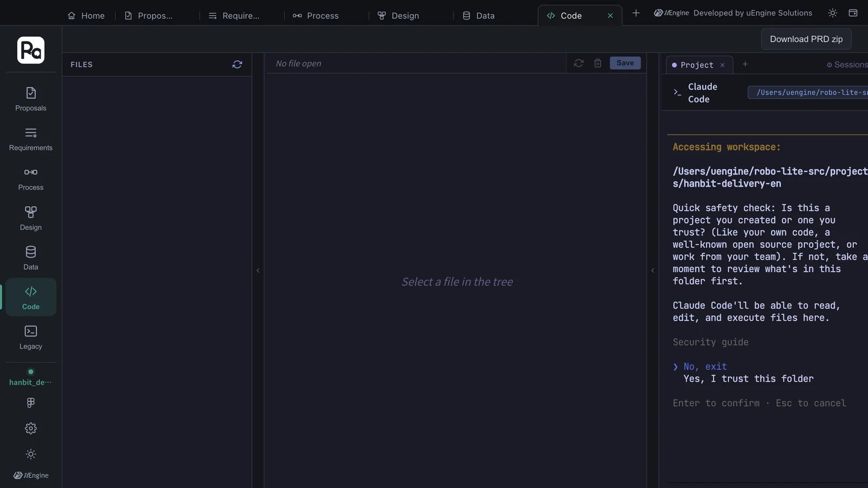Open Design in the sidebar
This screenshot has width=868, height=488.
(31, 219)
